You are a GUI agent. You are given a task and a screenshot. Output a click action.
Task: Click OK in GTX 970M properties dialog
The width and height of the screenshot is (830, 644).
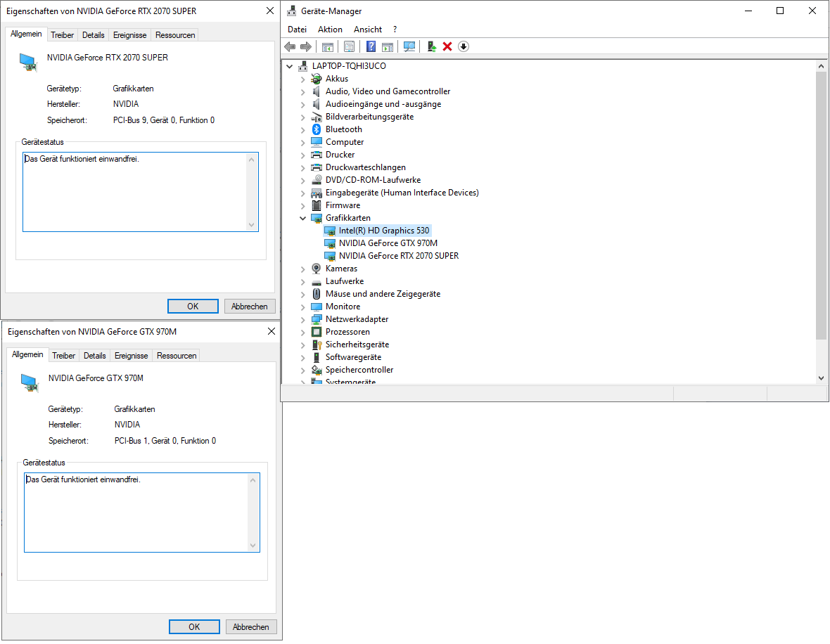[194, 627]
